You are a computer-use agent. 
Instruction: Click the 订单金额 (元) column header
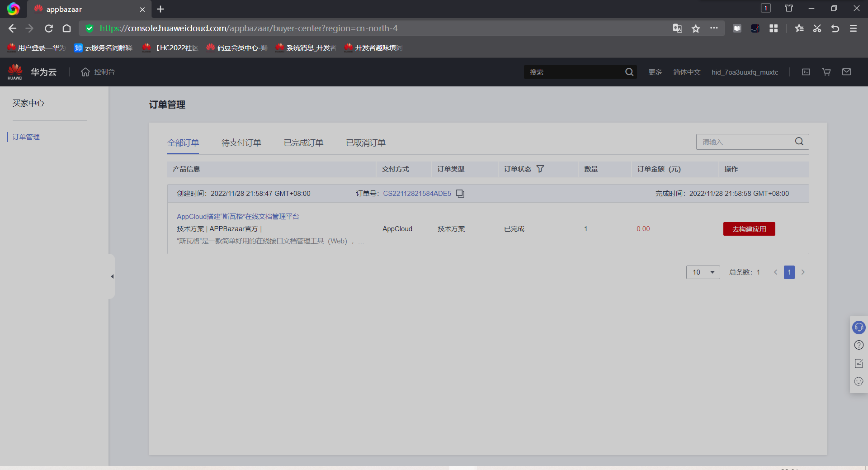(x=659, y=169)
